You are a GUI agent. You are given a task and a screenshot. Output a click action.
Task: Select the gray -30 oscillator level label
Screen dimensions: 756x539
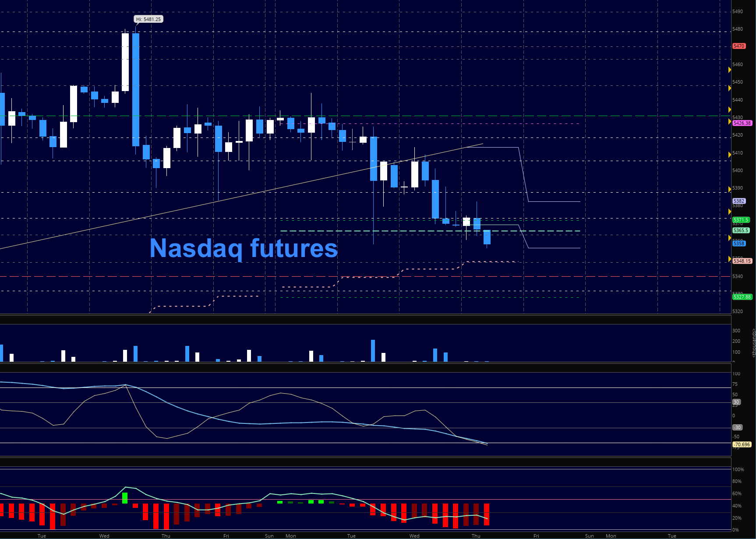pyautogui.click(x=738, y=427)
